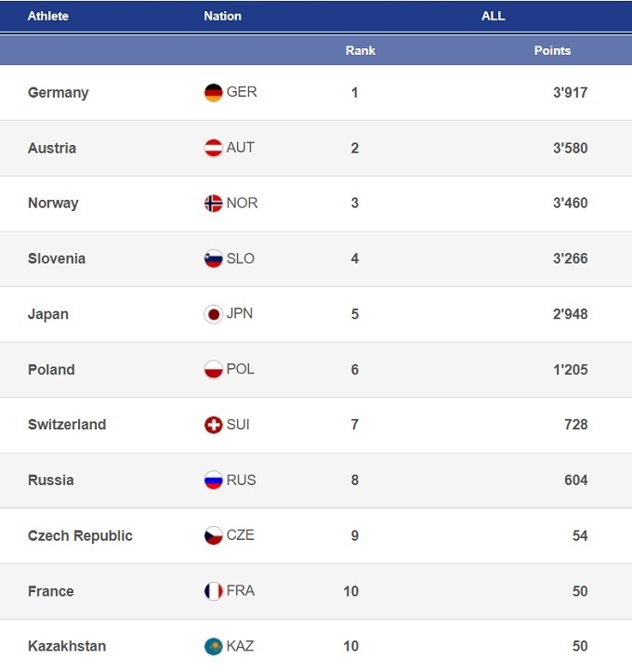The height and width of the screenshot is (672, 632).
Task: Click the Germany flag icon
Action: coord(214,93)
